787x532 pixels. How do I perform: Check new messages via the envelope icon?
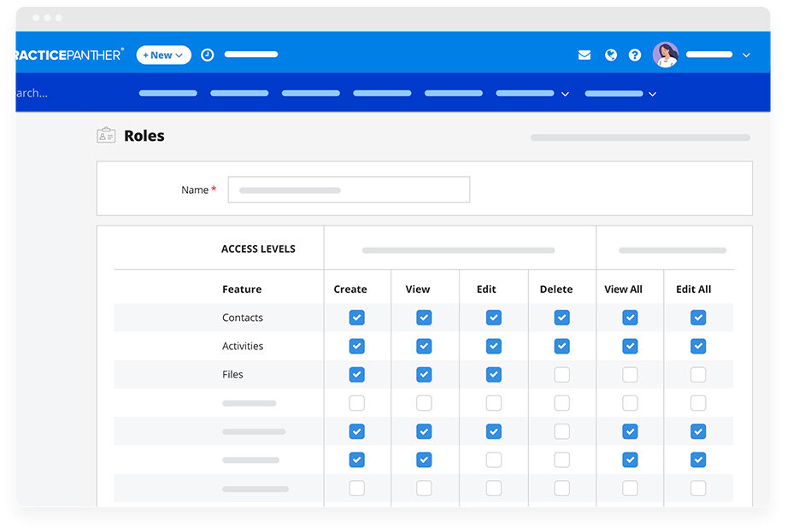[584, 54]
